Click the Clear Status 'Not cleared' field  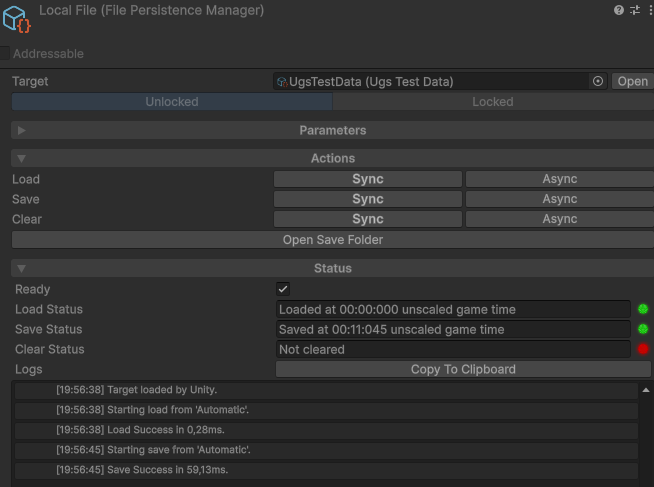coord(453,349)
